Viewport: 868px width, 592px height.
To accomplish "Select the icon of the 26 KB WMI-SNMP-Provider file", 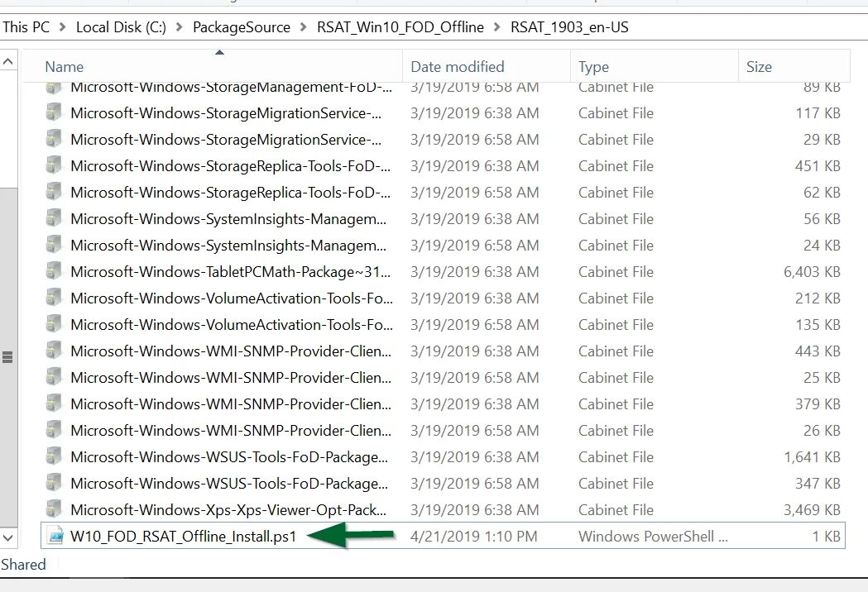I will [x=54, y=431].
